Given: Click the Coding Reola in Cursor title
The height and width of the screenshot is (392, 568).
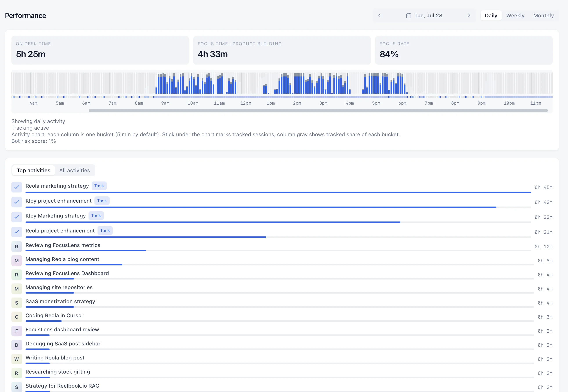Looking at the screenshot, I should [x=54, y=315].
